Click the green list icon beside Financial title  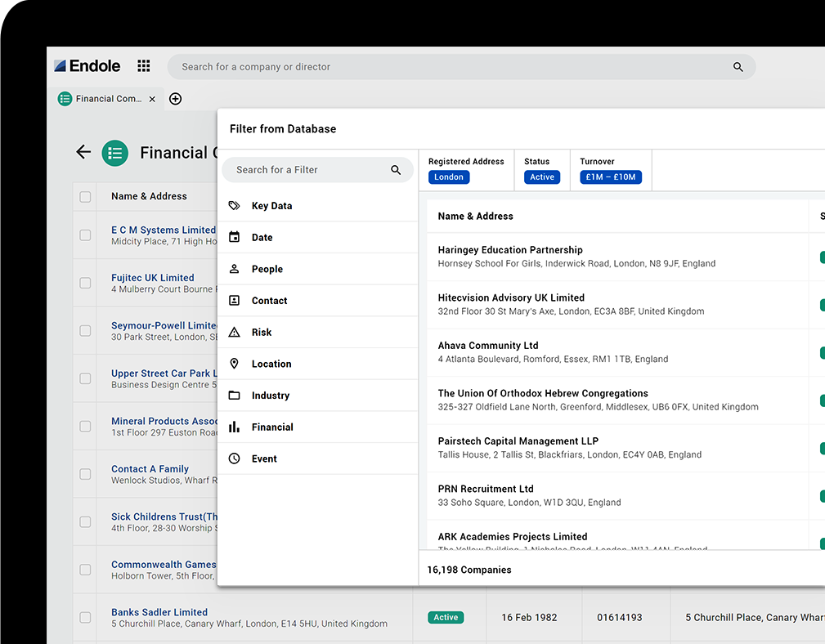click(x=115, y=153)
